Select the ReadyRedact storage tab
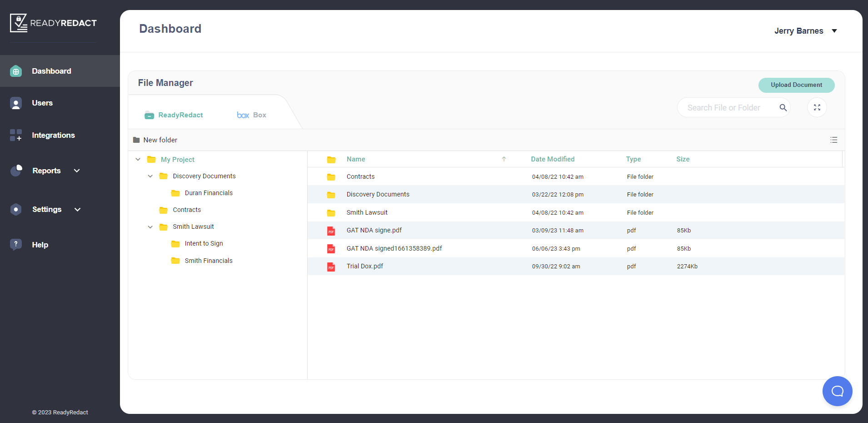The width and height of the screenshot is (868, 423). [x=174, y=115]
